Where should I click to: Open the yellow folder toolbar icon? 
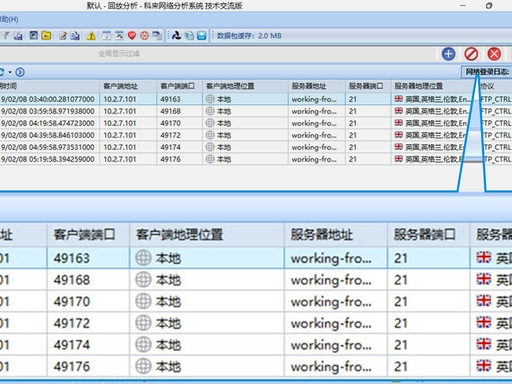pyautogui.click(x=46, y=35)
